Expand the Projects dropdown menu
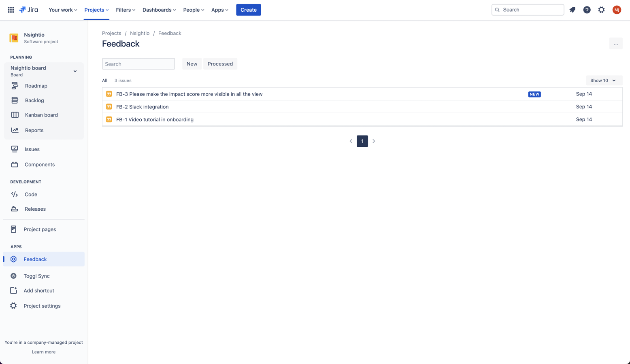This screenshot has height=364, width=630. point(96,10)
